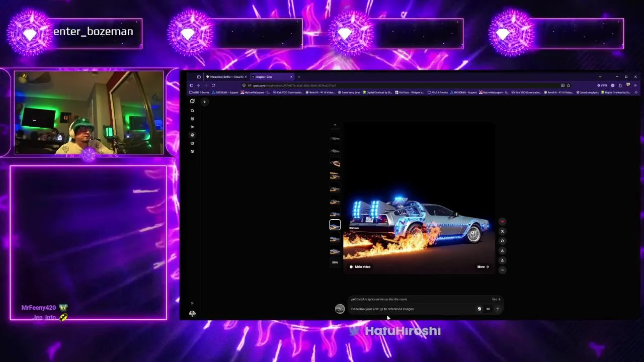Show more bookmarks with overflow chevron
The image size is (644, 362).
click(636, 93)
